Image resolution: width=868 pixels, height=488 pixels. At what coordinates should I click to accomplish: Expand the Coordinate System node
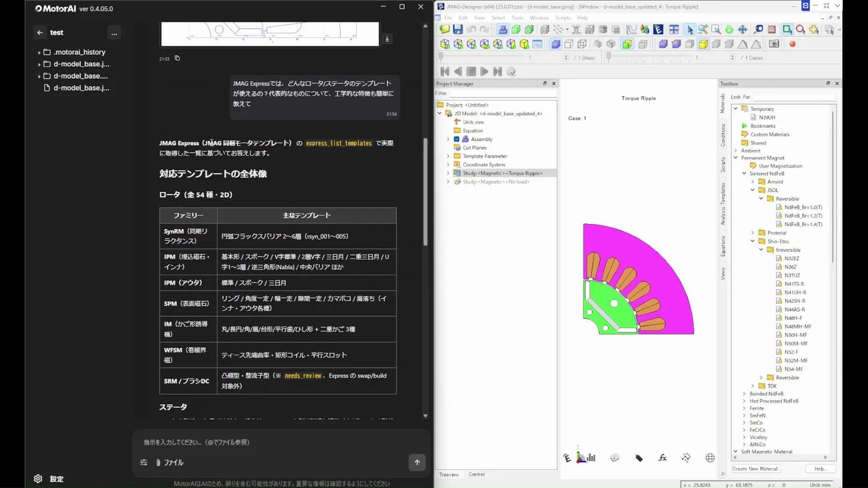[448, 164]
